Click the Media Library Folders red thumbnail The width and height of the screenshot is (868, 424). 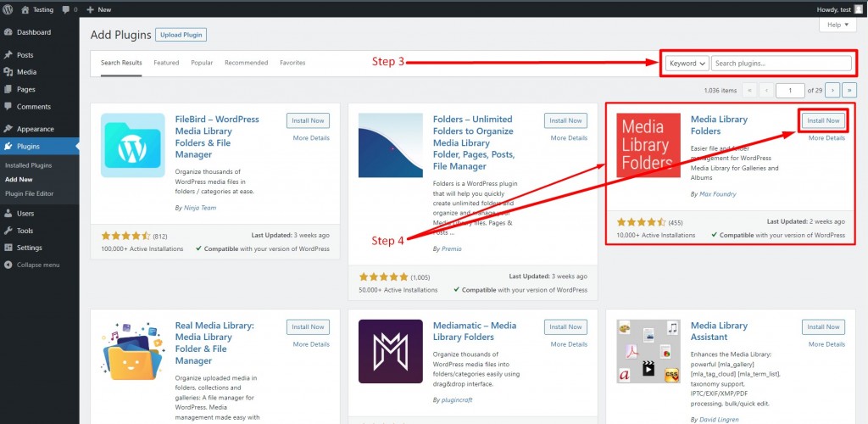coord(648,145)
